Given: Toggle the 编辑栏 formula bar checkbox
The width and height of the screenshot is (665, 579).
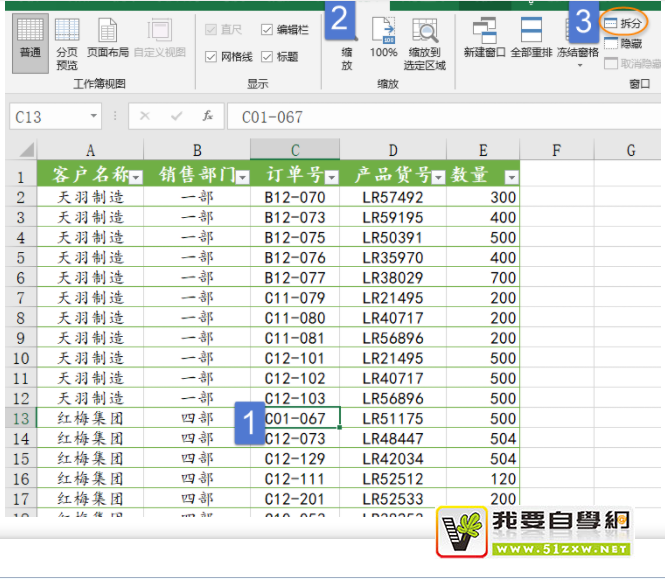Looking at the screenshot, I should [x=268, y=30].
